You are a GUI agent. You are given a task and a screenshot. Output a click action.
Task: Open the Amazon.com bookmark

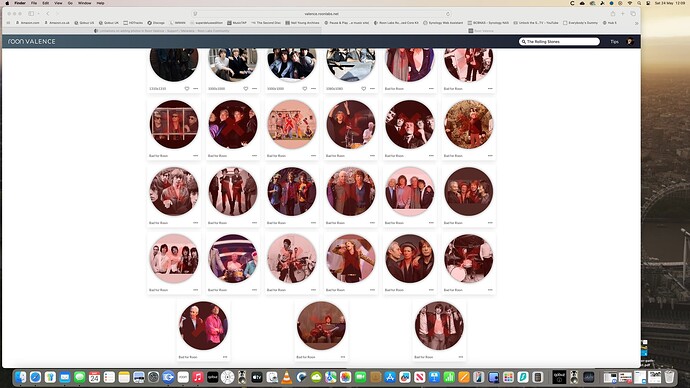click(28, 22)
